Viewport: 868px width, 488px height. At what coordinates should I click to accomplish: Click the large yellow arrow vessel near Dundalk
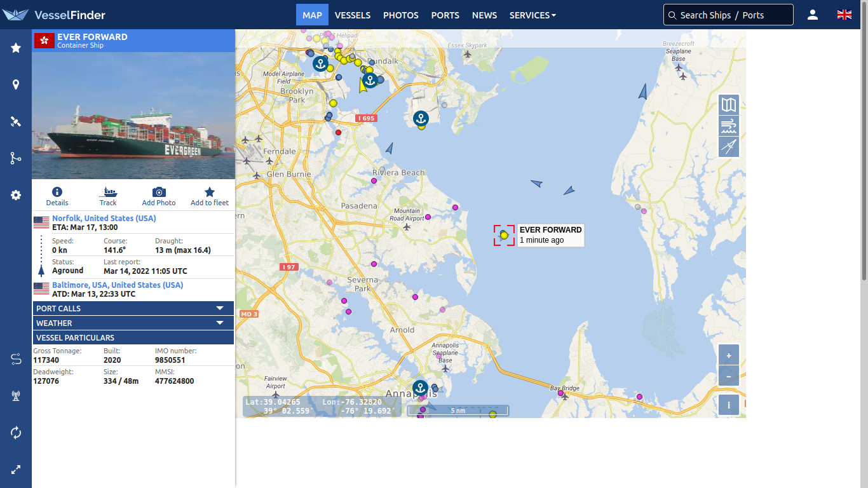pos(363,84)
